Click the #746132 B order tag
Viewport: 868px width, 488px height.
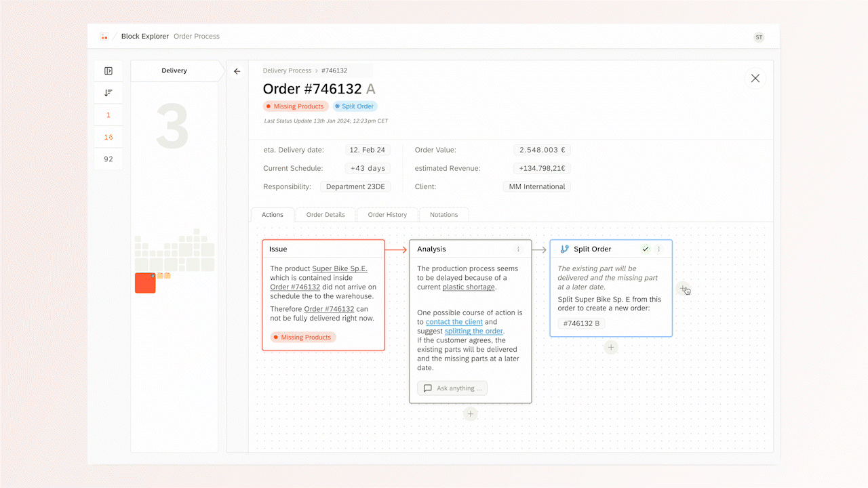[x=581, y=323]
